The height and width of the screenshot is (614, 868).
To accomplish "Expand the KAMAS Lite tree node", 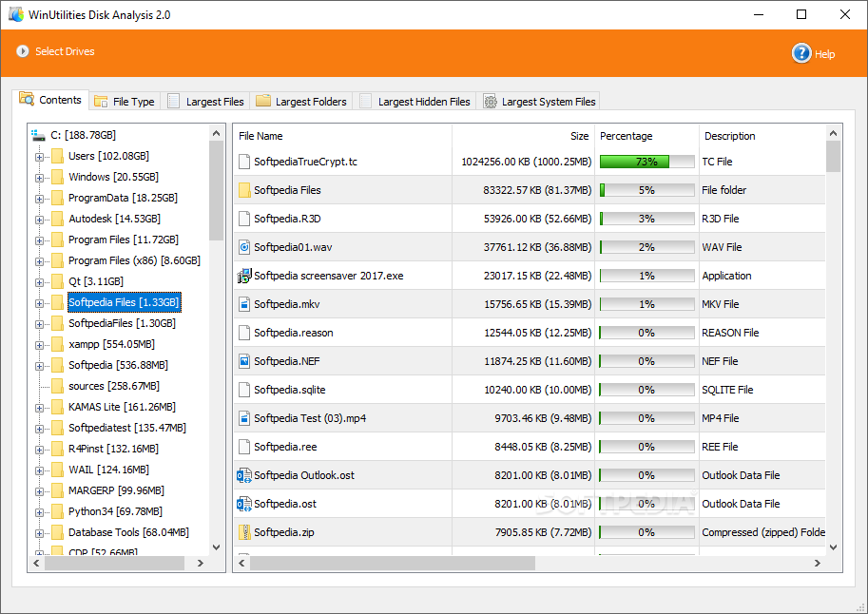I will [x=39, y=408].
